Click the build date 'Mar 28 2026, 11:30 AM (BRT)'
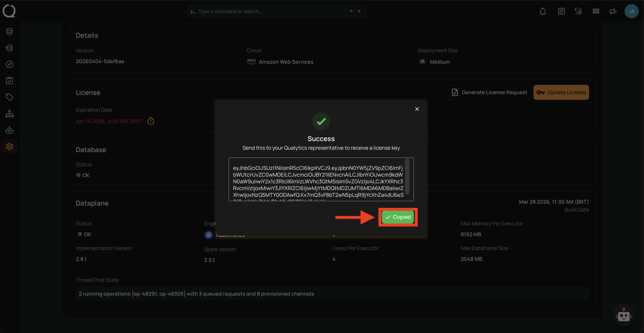 [x=554, y=202]
